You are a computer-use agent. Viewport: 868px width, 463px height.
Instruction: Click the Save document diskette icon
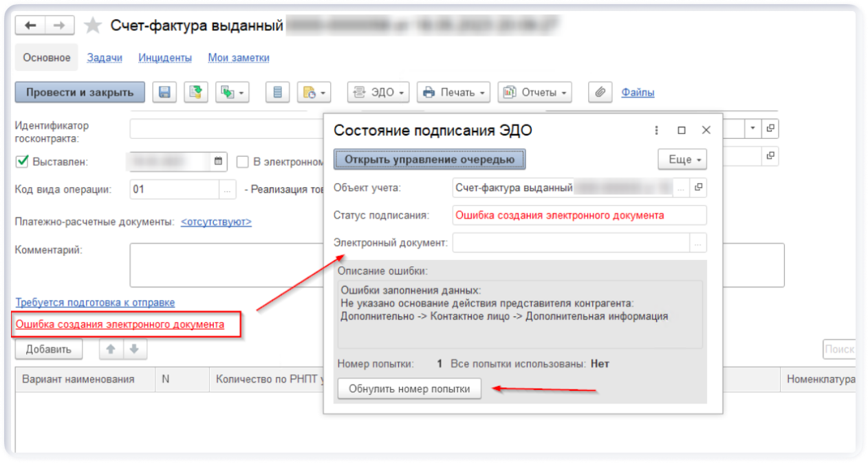[165, 92]
